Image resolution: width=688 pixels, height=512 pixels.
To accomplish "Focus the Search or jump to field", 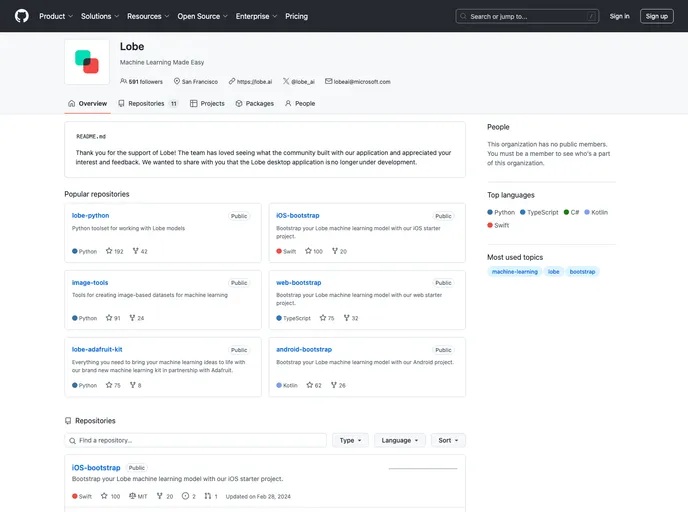I will click(x=527, y=16).
